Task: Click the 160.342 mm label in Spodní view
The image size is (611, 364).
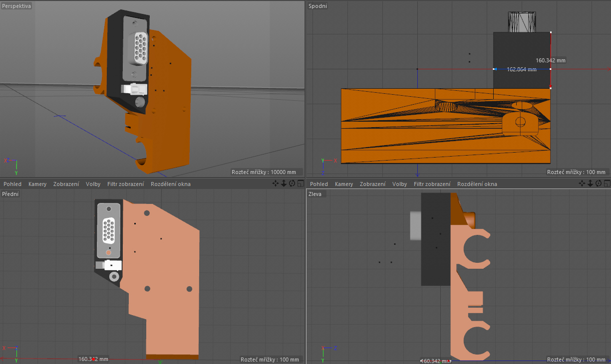Action: [x=551, y=60]
